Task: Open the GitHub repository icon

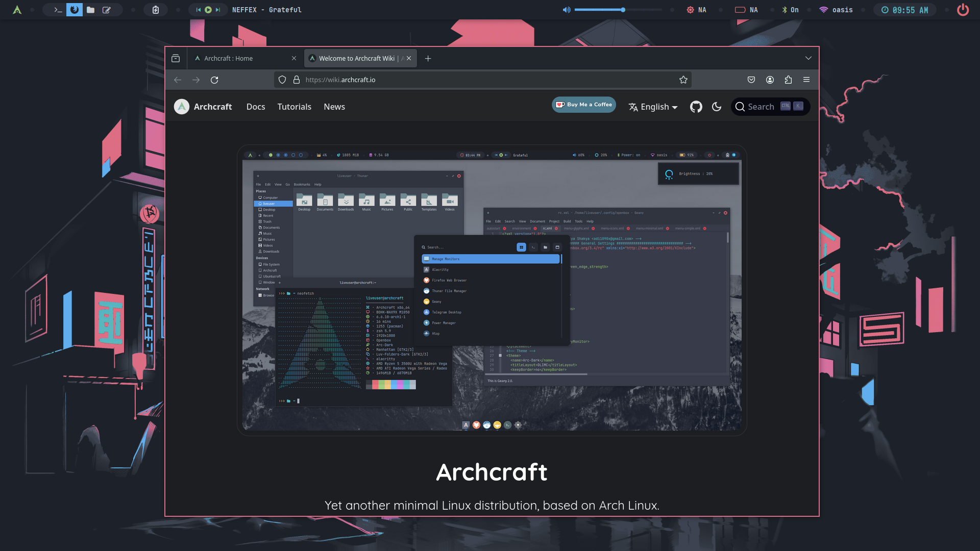Action: pyautogui.click(x=696, y=107)
